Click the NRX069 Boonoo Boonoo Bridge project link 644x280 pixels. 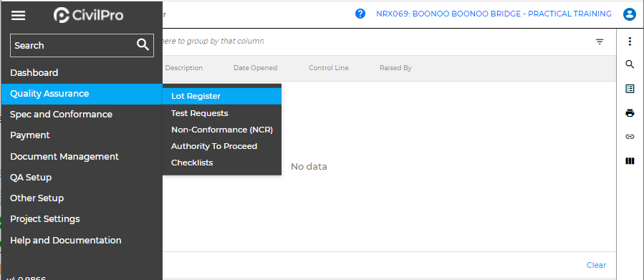click(494, 14)
